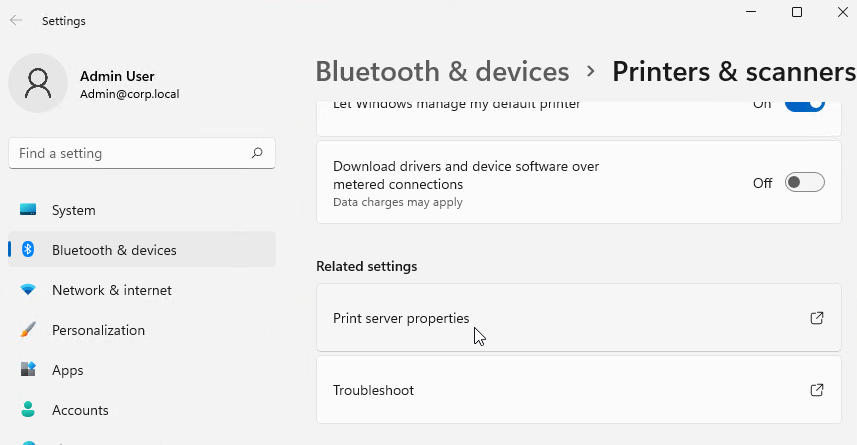
Task: Click external link icon for Print server properties
Action: (817, 318)
